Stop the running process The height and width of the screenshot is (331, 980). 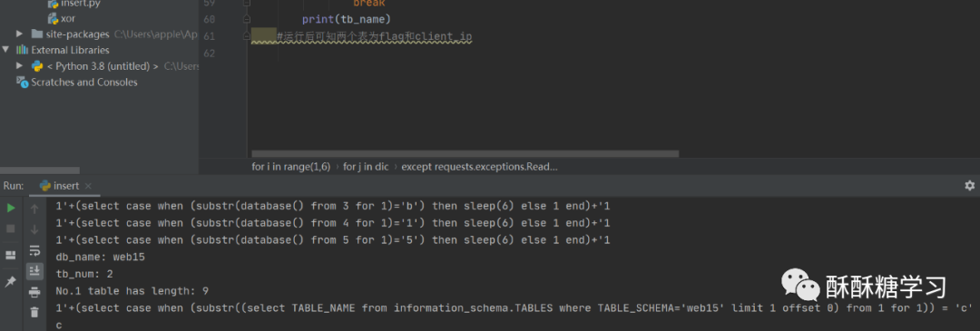11,229
